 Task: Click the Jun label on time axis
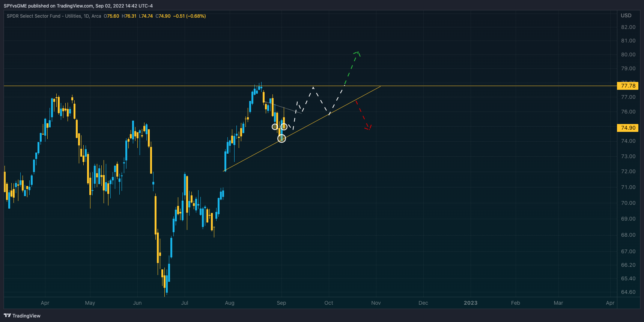137,303
